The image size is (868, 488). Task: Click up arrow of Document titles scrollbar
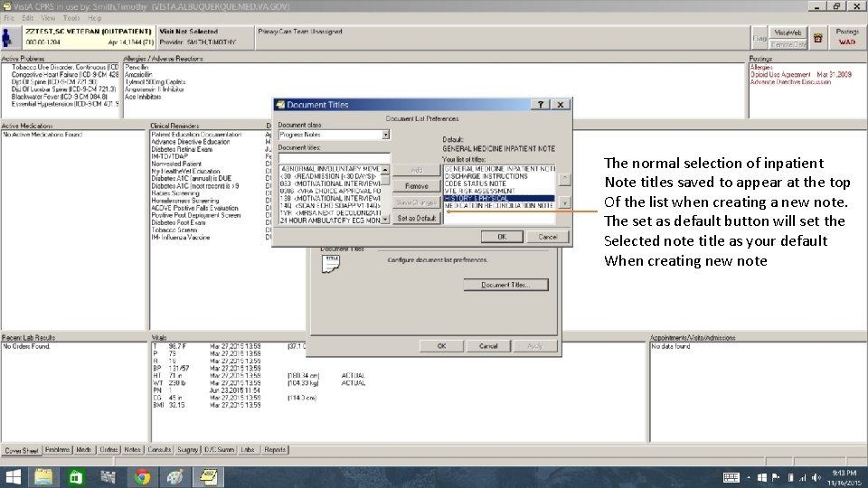coord(385,169)
